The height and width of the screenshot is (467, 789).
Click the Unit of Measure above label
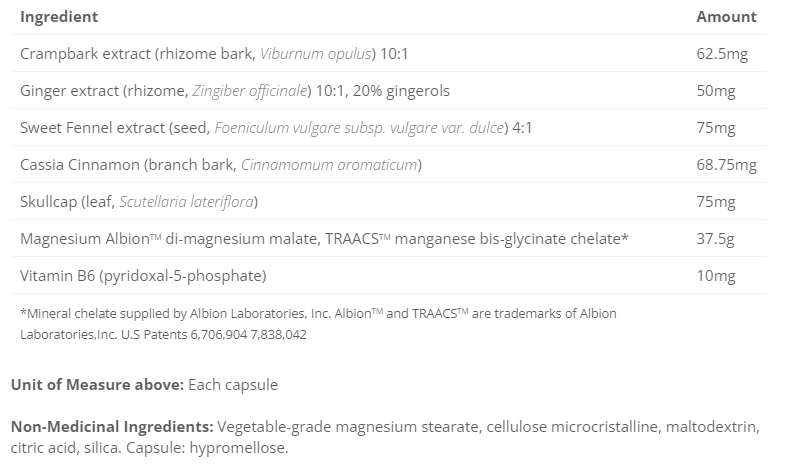[98, 384]
